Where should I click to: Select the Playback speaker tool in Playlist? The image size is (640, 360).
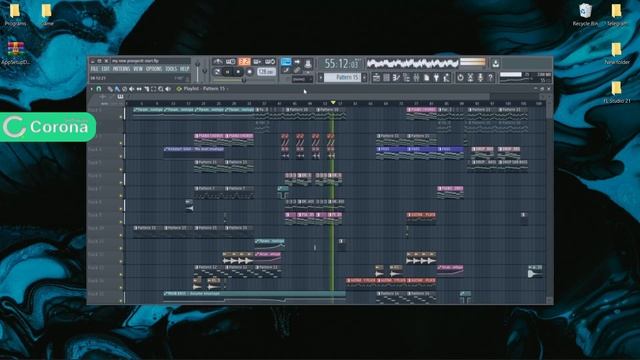[168, 89]
